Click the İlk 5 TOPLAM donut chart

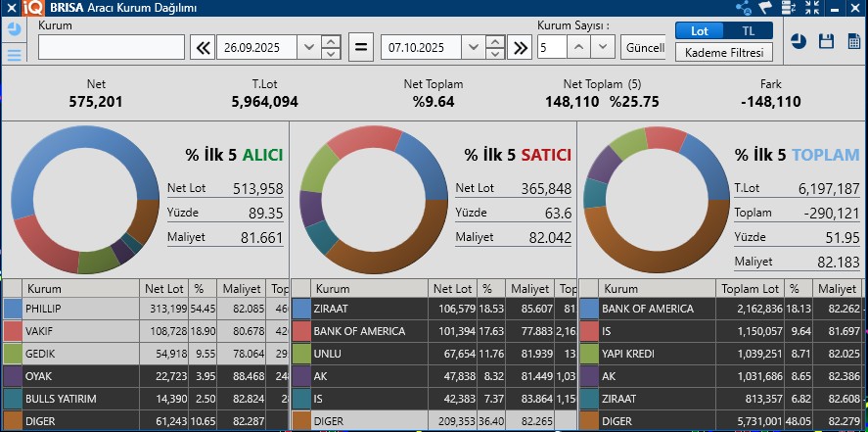click(657, 200)
